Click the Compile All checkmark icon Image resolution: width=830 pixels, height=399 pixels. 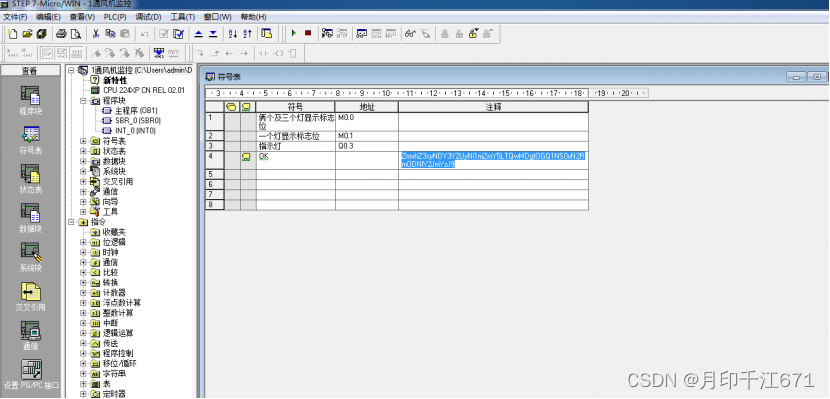pyautogui.click(x=178, y=34)
